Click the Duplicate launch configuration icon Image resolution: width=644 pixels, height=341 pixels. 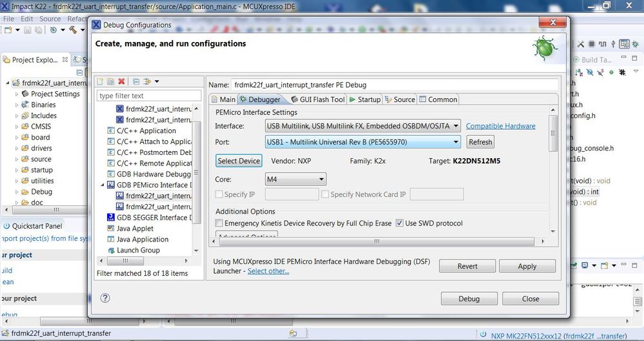pyautogui.click(x=110, y=81)
